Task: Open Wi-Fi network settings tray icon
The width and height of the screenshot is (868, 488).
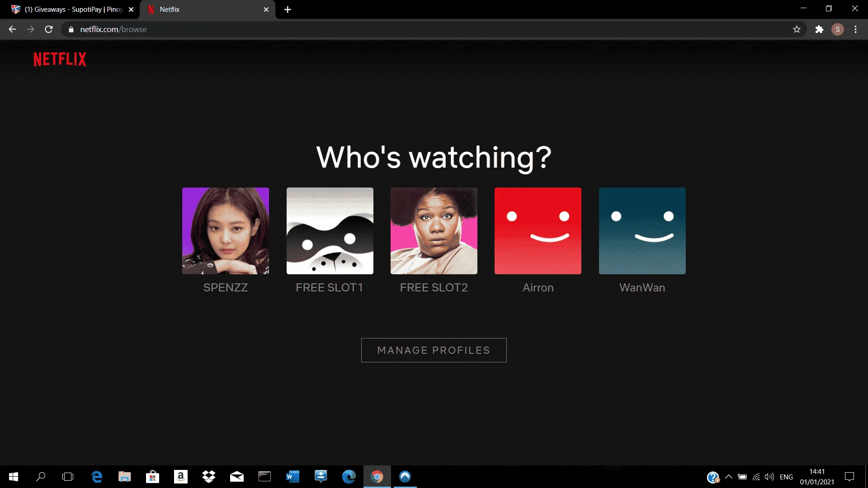Action: pos(756,477)
